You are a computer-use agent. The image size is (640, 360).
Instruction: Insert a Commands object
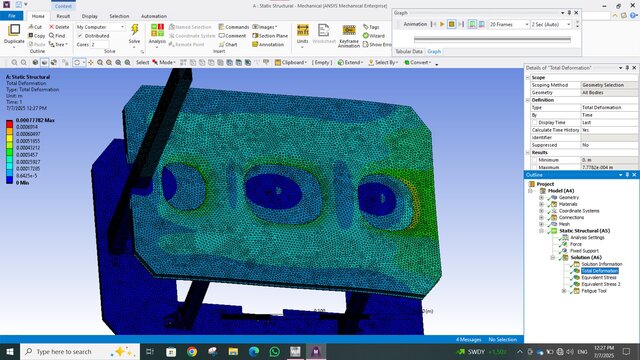[233, 27]
